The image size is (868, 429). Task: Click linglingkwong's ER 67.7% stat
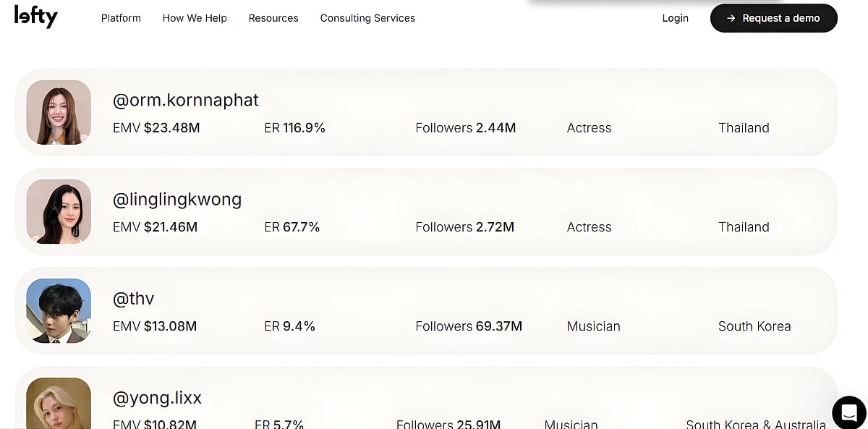coord(292,227)
